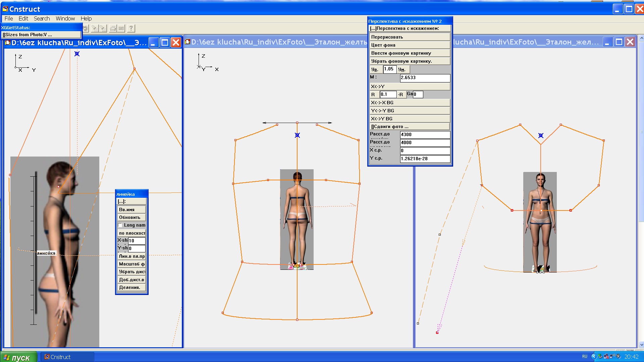644x362 pixels.
Task: Click the Help question mark icon
Action: pos(131,28)
